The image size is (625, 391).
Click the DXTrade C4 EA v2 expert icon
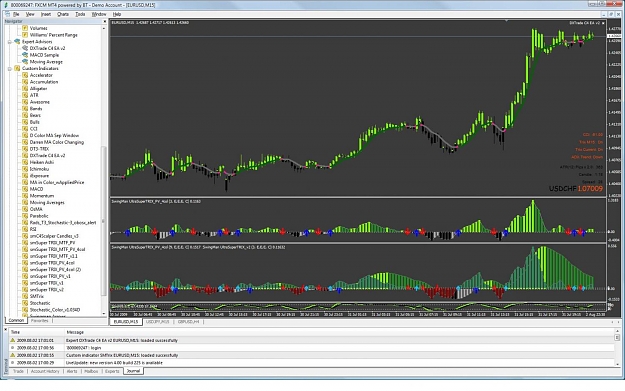coord(25,48)
